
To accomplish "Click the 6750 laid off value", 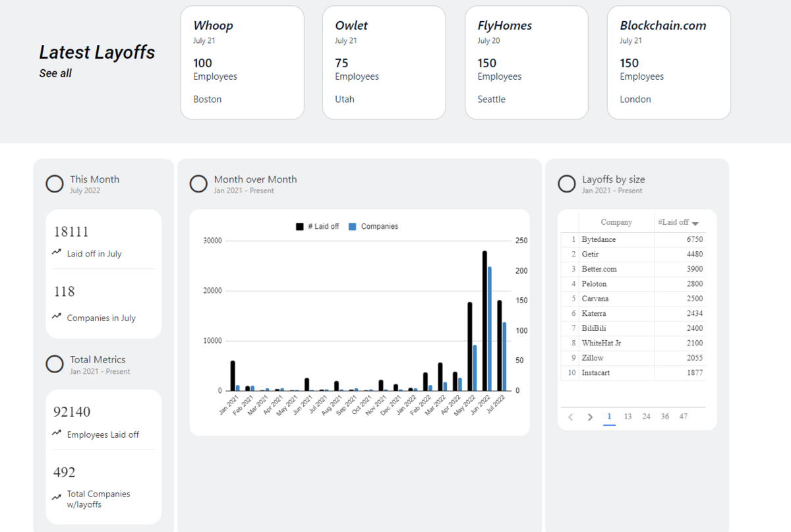I will [694, 239].
